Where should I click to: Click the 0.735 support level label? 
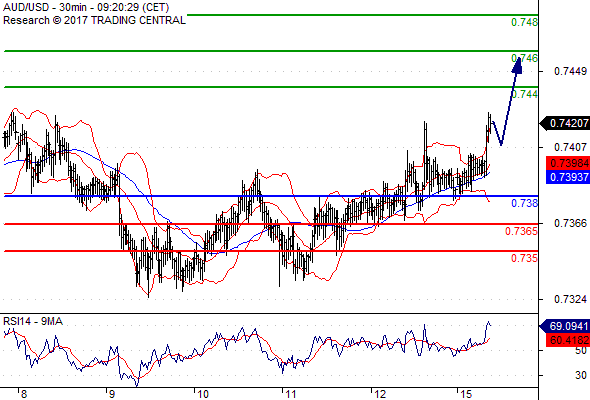click(524, 258)
